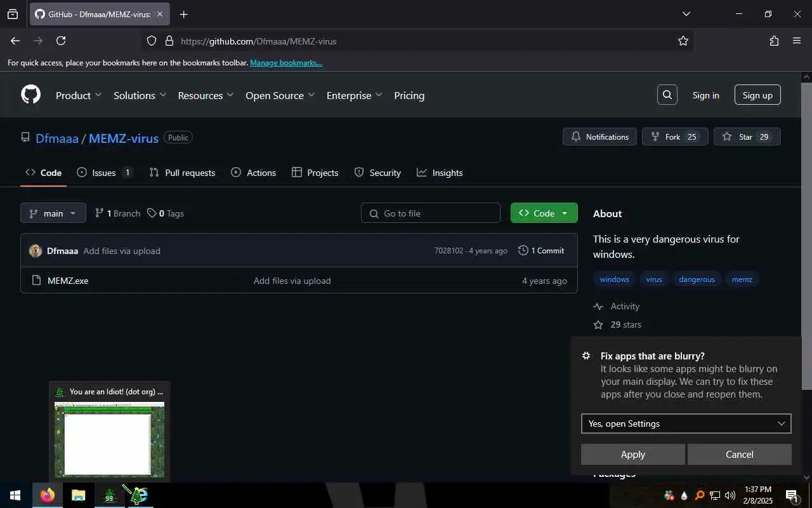Viewport: 812px width, 508px height.
Task: Click the Pricing link
Action: point(409,95)
